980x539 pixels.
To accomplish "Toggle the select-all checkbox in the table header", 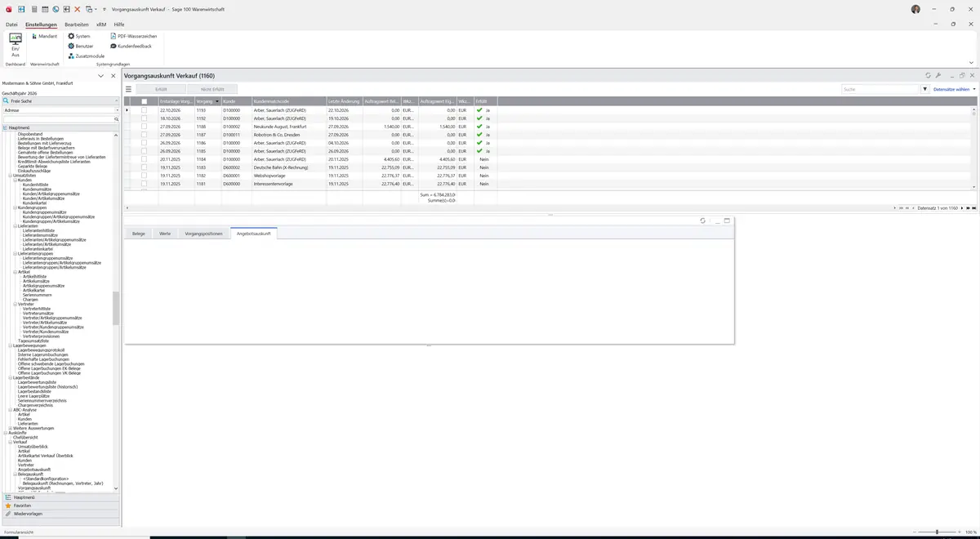I will [x=145, y=101].
